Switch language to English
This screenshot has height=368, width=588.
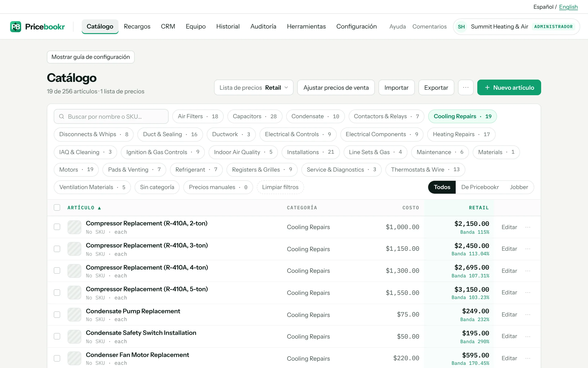pyautogui.click(x=568, y=7)
